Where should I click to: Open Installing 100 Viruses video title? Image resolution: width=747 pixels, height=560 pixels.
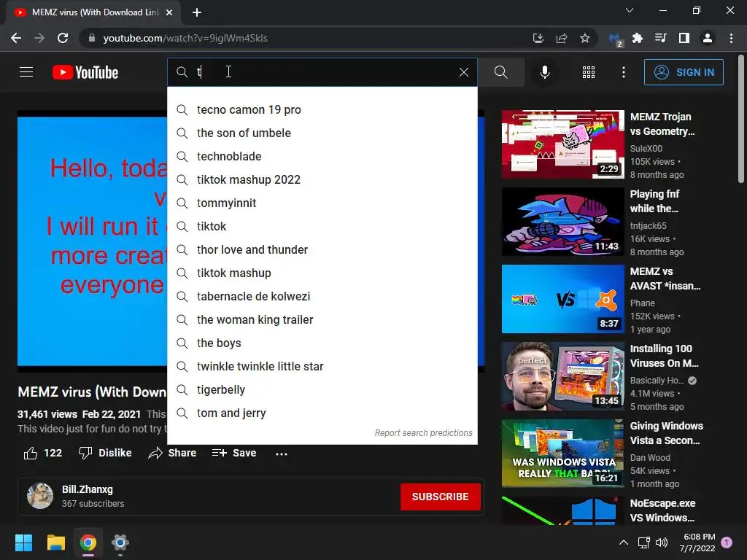click(x=664, y=356)
